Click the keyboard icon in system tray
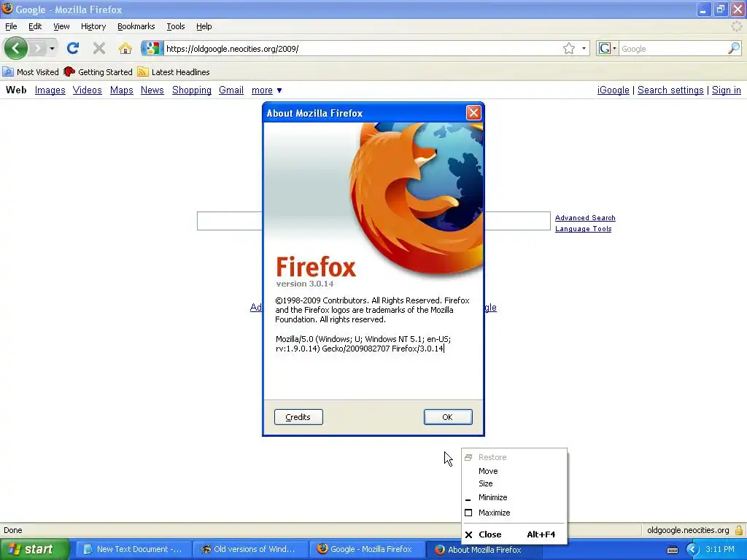Image resolution: width=747 pixels, height=560 pixels. point(672,550)
